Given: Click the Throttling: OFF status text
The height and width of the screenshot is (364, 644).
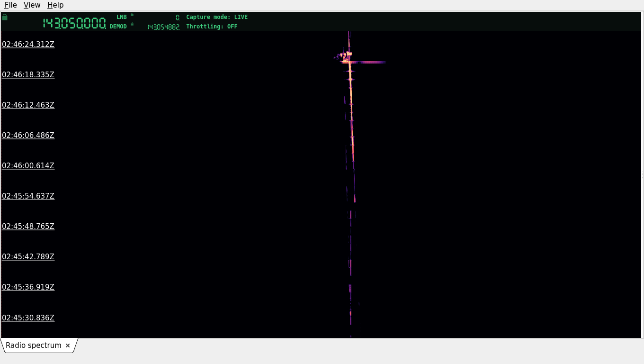Looking at the screenshot, I should (x=212, y=27).
